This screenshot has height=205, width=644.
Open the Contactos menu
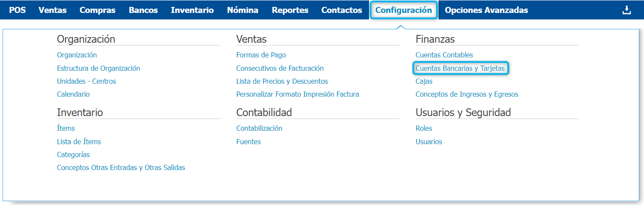coord(341,10)
